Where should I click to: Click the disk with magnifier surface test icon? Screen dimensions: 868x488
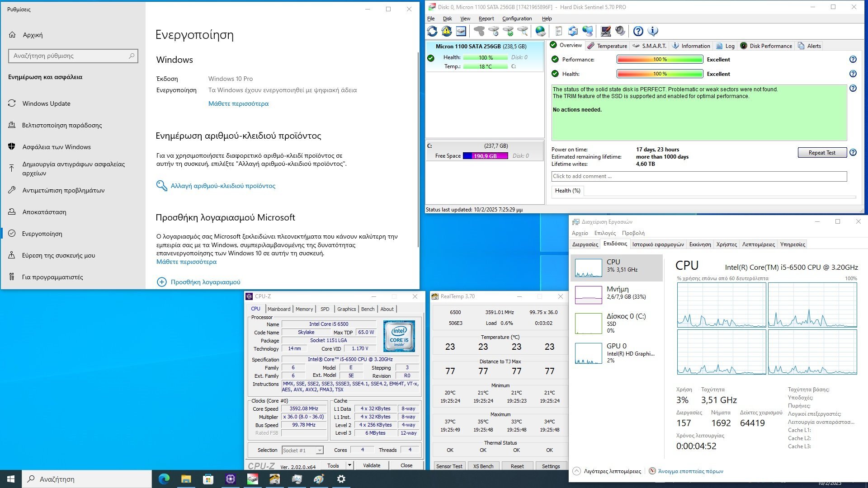coord(523,31)
